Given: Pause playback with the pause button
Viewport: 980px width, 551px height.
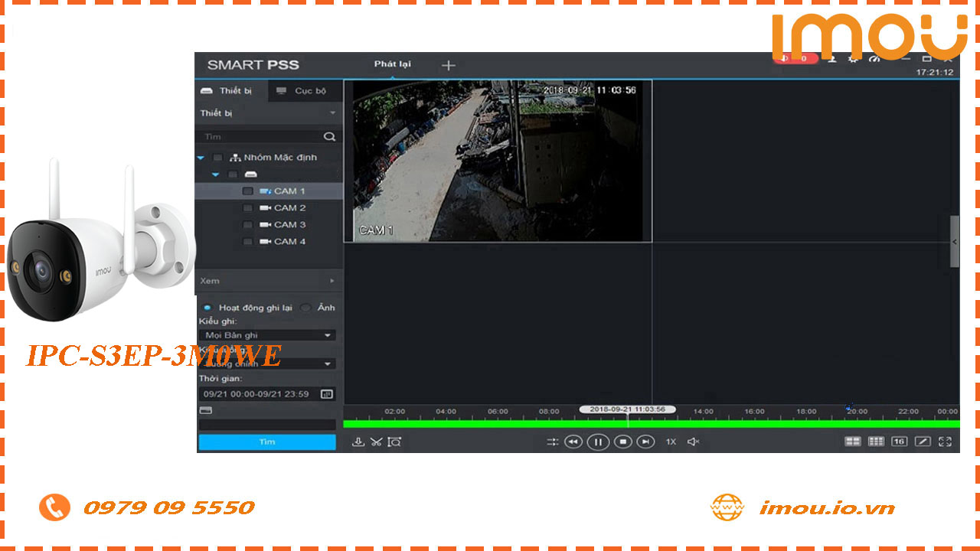Looking at the screenshot, I should click(598, 442).
